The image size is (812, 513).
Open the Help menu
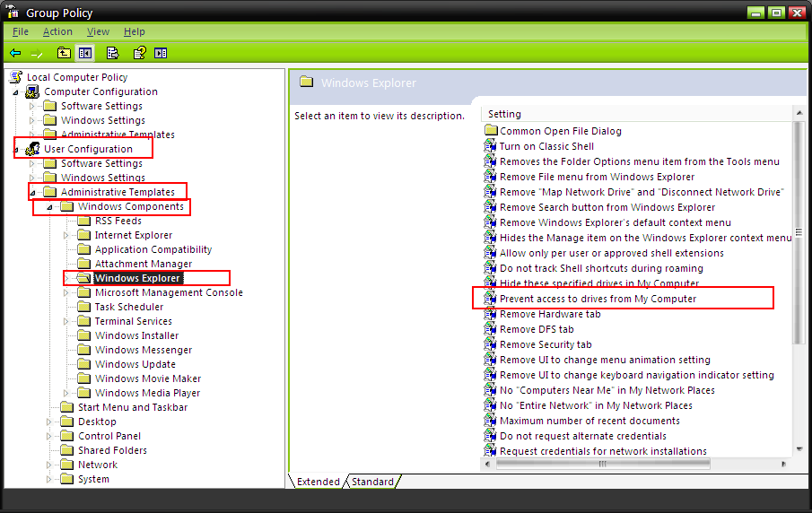pyautogui.click(x=134, y=31)
